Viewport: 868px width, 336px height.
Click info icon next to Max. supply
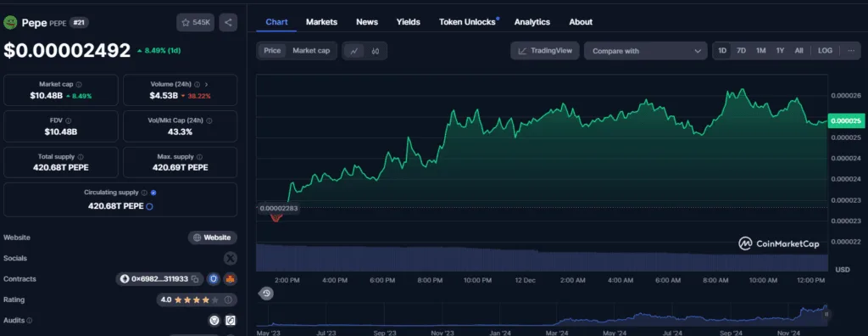199,157
